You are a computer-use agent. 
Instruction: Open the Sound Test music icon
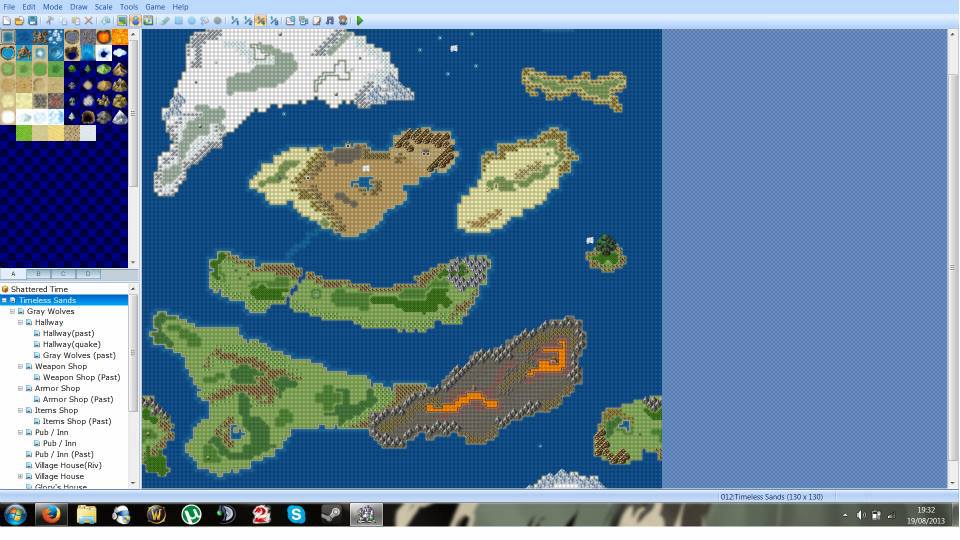tap(329, 20)
